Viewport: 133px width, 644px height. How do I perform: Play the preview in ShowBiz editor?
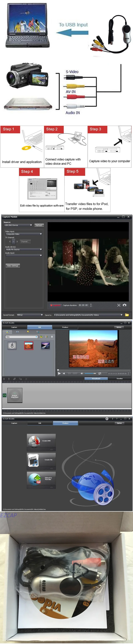pos(59,373)
